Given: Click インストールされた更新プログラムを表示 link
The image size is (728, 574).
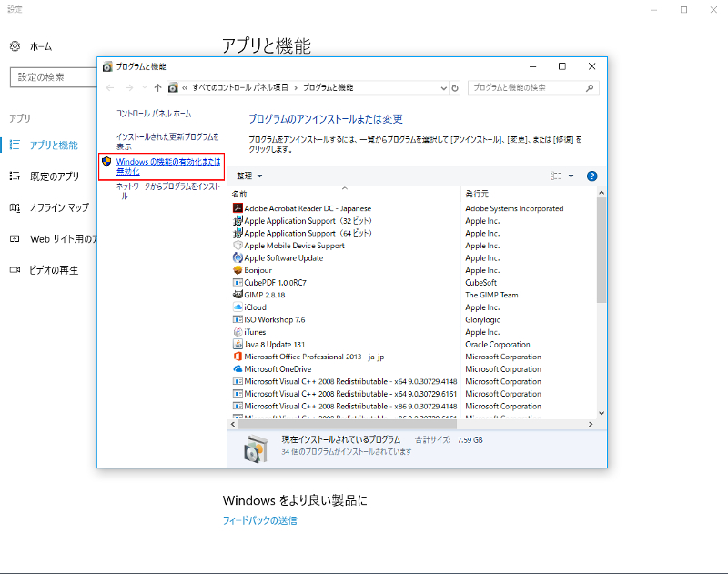Looking at the screenshot, I should [167, 142].
